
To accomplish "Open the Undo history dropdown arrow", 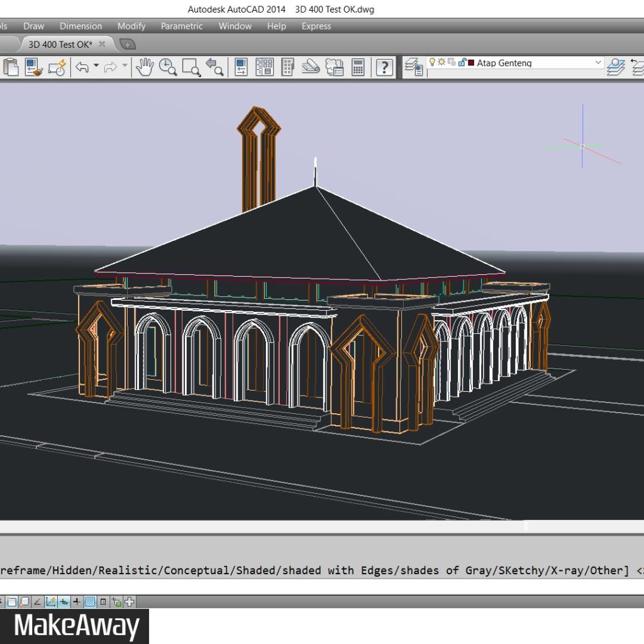I will point(96,66).
